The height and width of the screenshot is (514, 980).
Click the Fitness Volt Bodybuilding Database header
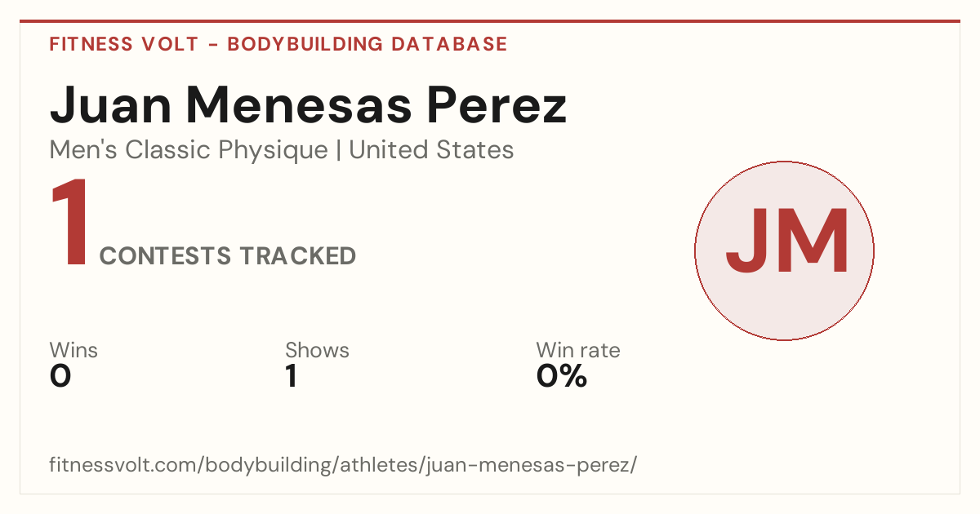coord(278,44)
